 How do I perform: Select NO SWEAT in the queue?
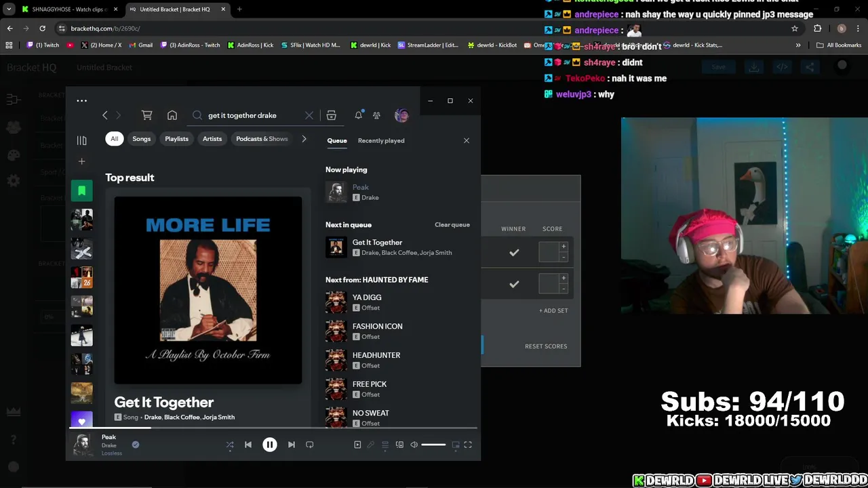tap(397, 417)
